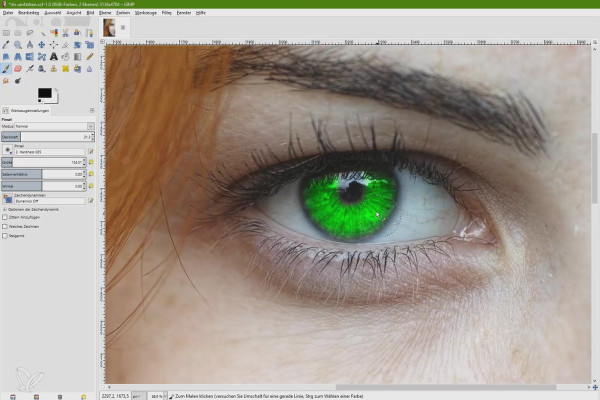
Task: Open the Farben menu
Action: (x=123, y=13)
